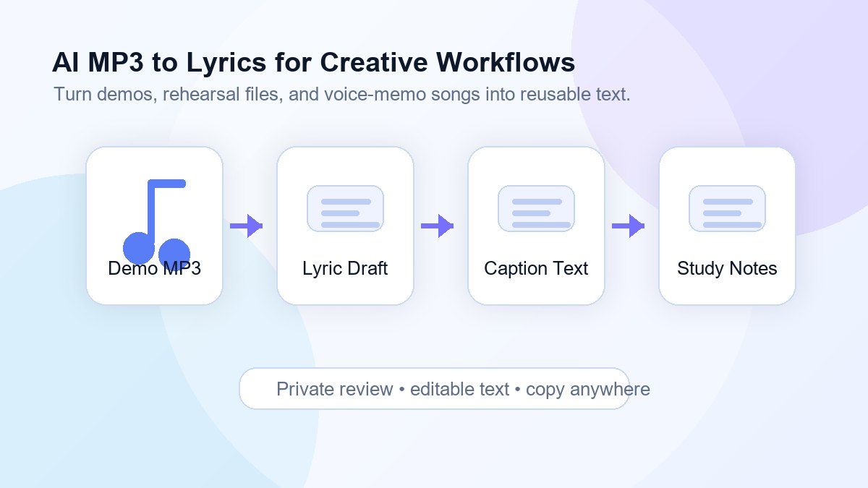Click the Private review editable text pill
The height and width of the screenshot is (488, 868).
tap(434, 389)
